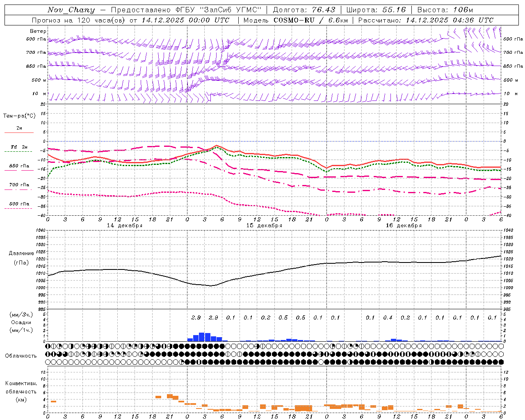Click "Прогноз на 120 часа(ов)" forecast header text
525x420 pixels.
point(79,20)
